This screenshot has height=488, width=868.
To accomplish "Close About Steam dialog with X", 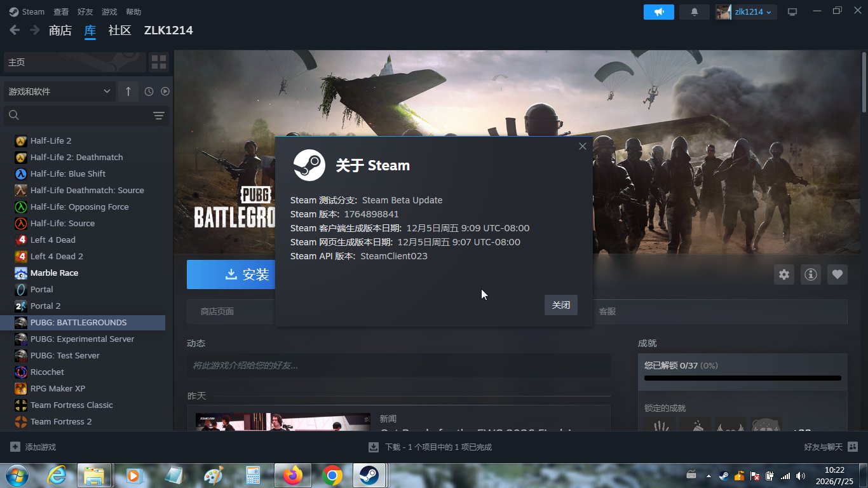I will pyautogui.click(x=583, y=146).
